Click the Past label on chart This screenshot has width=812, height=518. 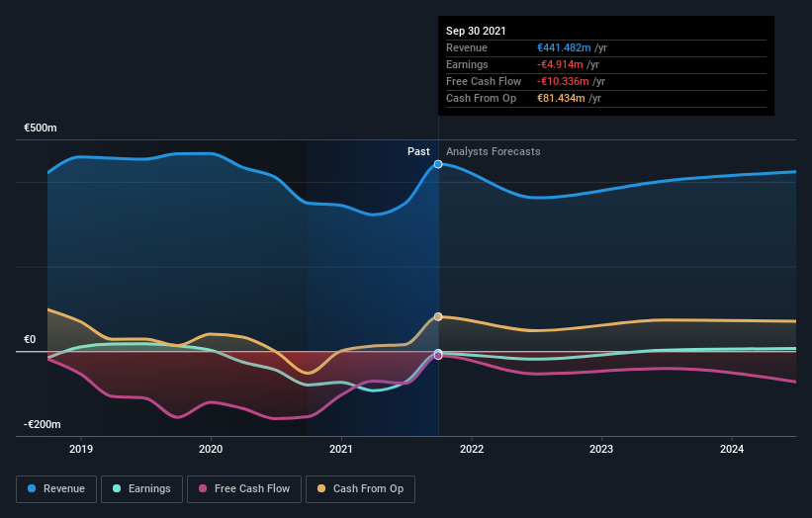(x=418, y=151)
